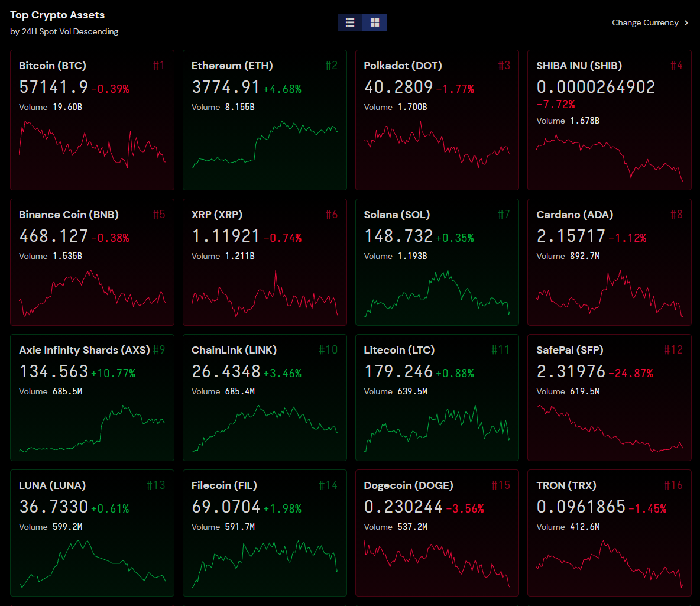Click the Ethereum price chart sparkline
Viewport: 700px width, 606px height.
(265, 144)
